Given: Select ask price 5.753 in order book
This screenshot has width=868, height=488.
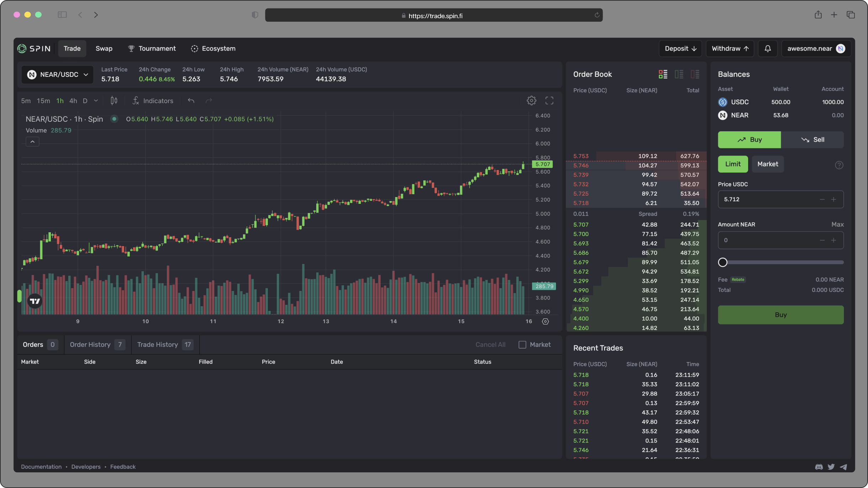Looking at the screenshot, I should [581, 156].
